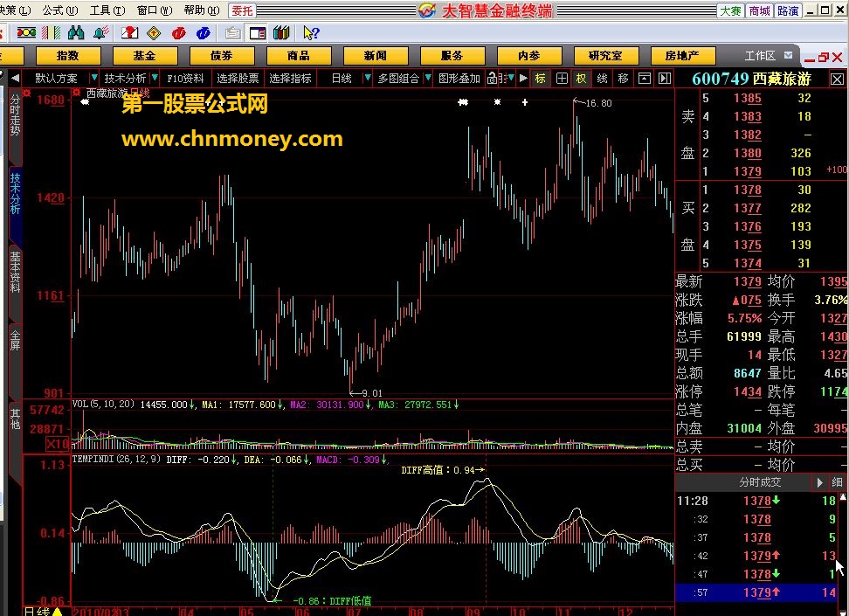Screen dimensions: 849x616
Task: Click the 图形叠加 toolbar item
Action: [459, 79]
